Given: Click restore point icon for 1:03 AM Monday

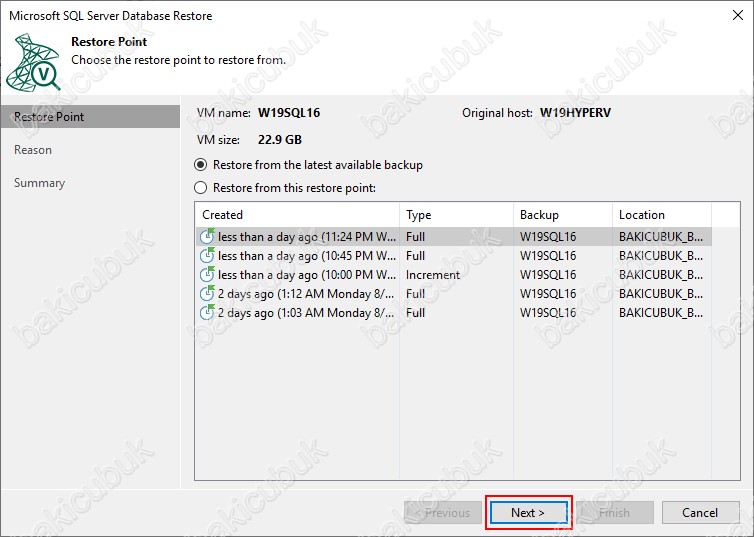Looking at the screenshot, I should click(207, 312).
